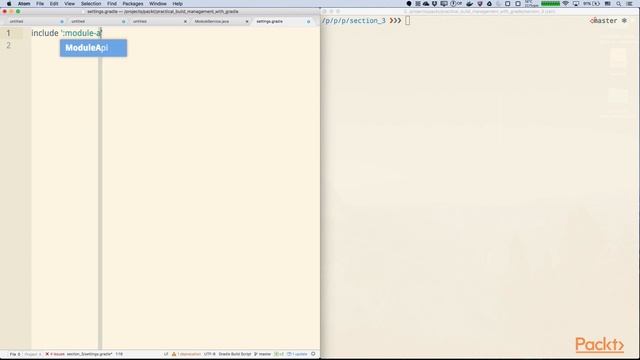Click the issues indicator in status bar
Screen dimensions: 640x360
tap(55, 354)
